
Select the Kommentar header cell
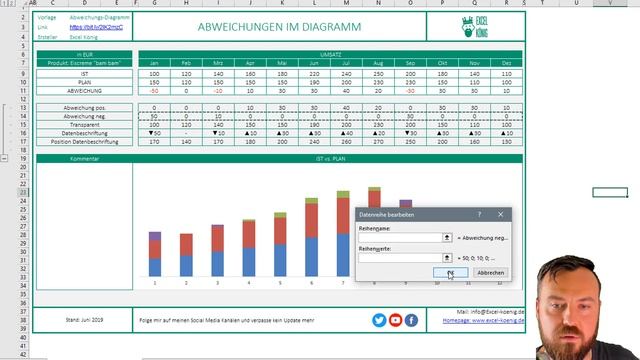84,159
